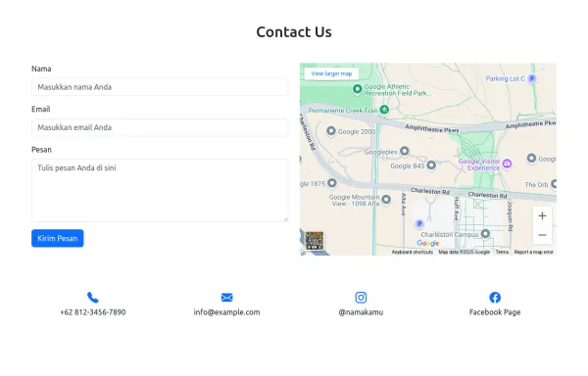Submit form with Kirim Pesan button
Screen dimensions: 588x376
click(58, 238)
